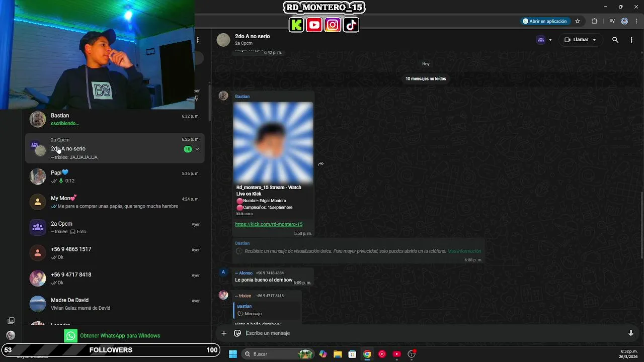This screenshot has width=644, height=362.
Task: Open Madre De David chat
Action: coord(115,304)
